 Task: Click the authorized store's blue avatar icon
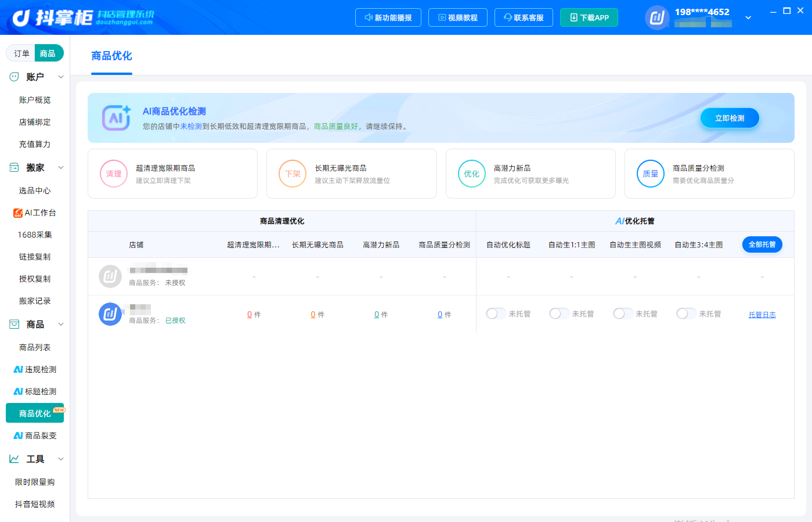pos(110,314)
